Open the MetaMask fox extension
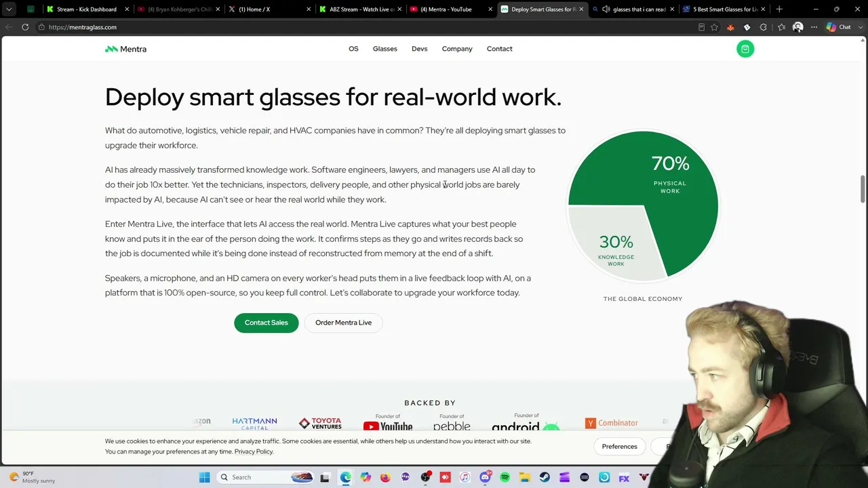 click(x=730, y=27)
